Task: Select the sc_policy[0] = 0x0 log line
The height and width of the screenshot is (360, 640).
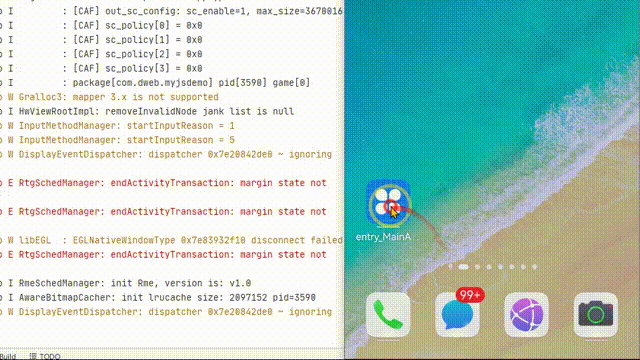Action: click(x=101, y=26)
